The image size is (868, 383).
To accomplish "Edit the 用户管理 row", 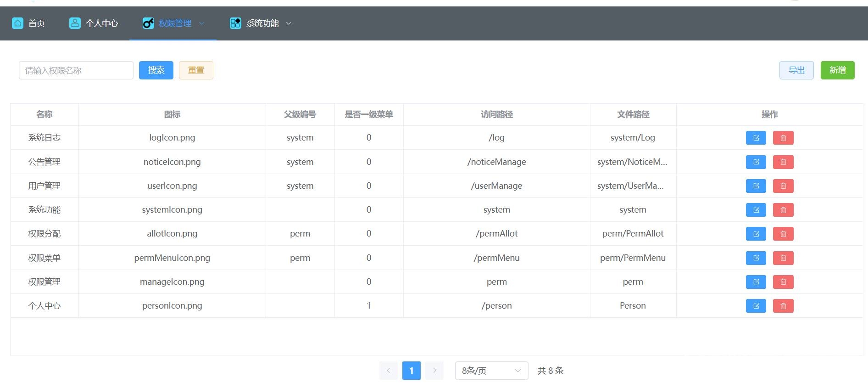I will (x=756, y=186).
